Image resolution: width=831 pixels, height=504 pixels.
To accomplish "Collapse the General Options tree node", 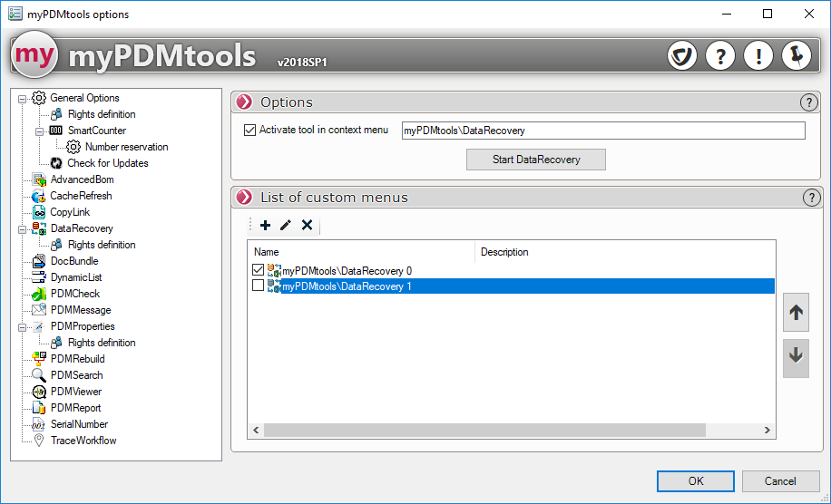I will point(23,98).
